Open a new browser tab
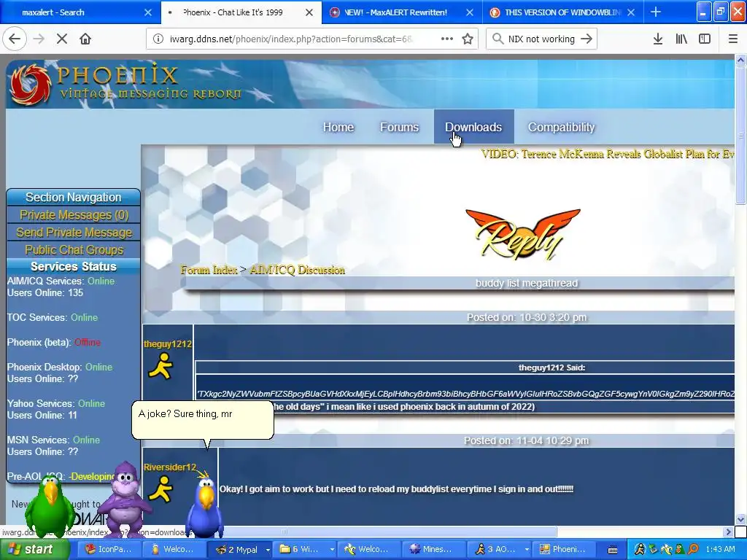 tap(656, 12)
